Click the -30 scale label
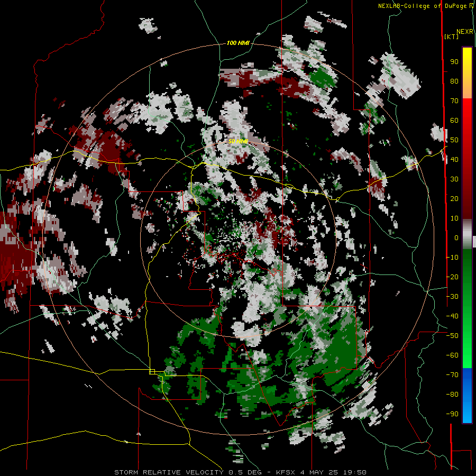 point(452,297)
